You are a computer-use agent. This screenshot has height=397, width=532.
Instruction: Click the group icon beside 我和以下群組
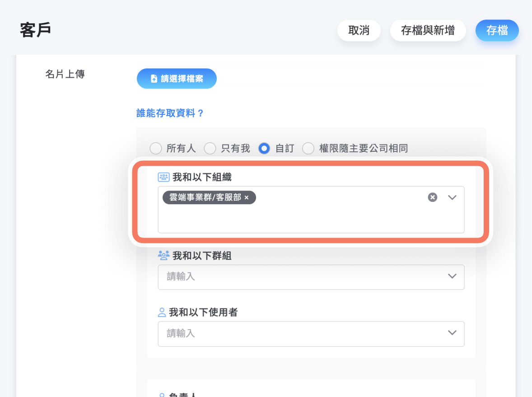tap(163, 256)
